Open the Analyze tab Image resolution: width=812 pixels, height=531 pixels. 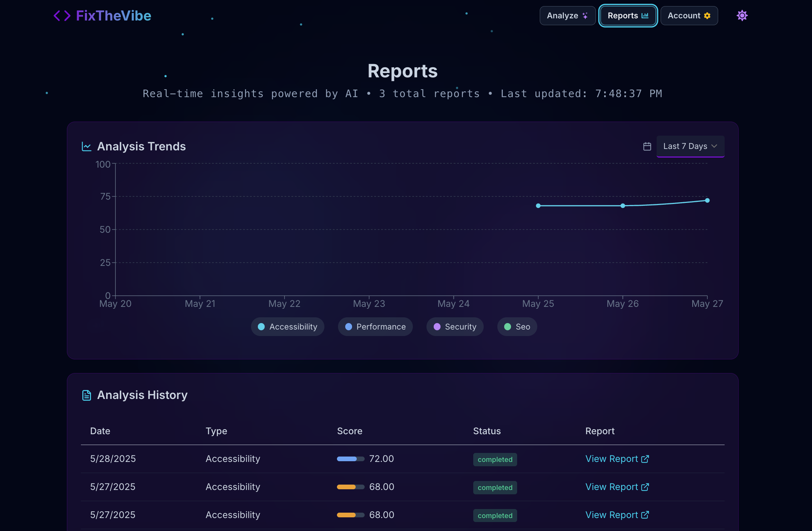[567, 16]
